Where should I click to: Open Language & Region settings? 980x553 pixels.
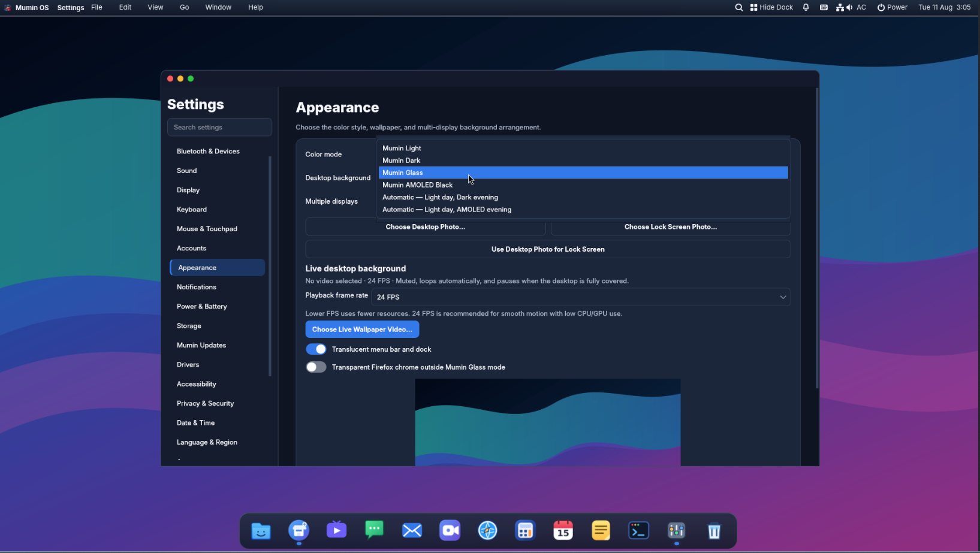[218, 442]
